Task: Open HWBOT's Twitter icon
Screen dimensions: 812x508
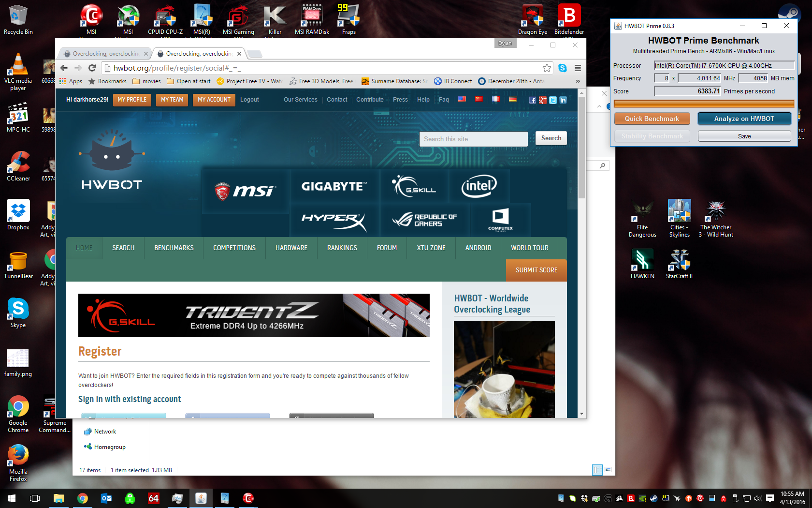Action: (x=553, y=100)
